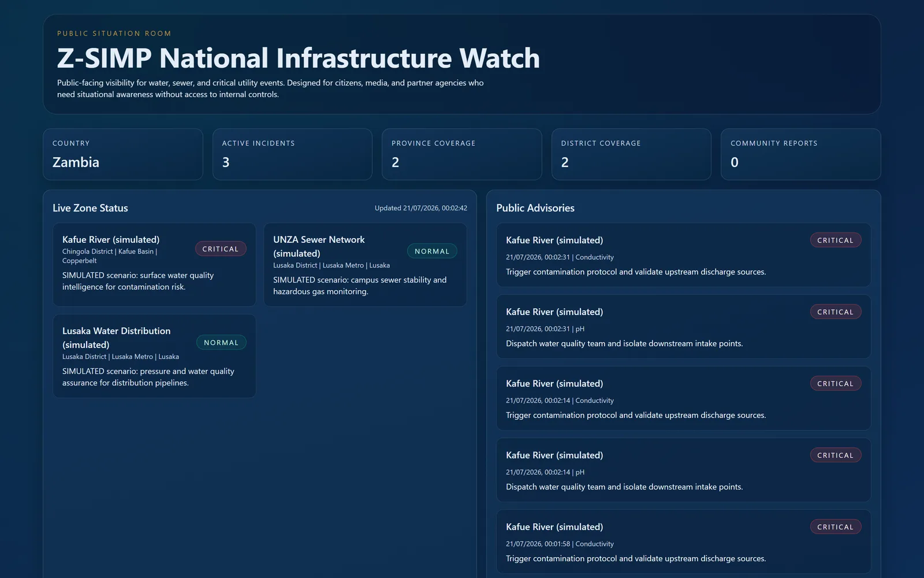Click the UNZA card's 'Lusaka District | Lusaka Metro | Lusaka' text
This screenshot has width=924, height=578.
tap(331, 265)
